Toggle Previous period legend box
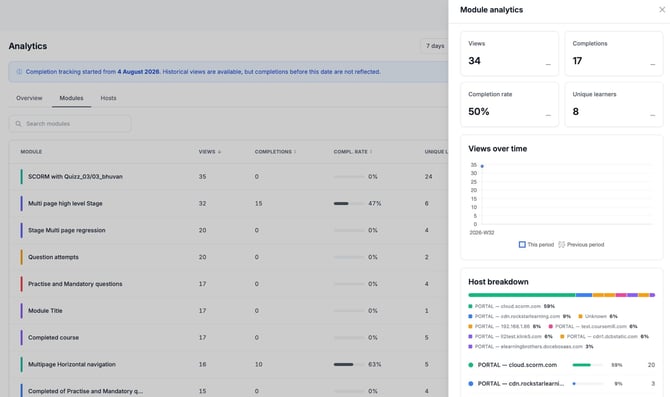Image resolution: width=670 pixels, height=397 pixels. (561, 244)
